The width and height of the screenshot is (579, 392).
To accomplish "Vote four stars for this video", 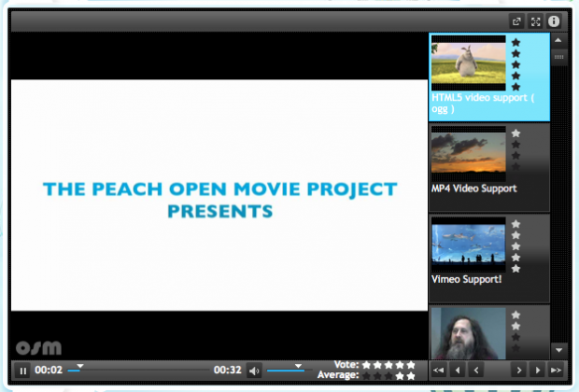I will point(400,365).
